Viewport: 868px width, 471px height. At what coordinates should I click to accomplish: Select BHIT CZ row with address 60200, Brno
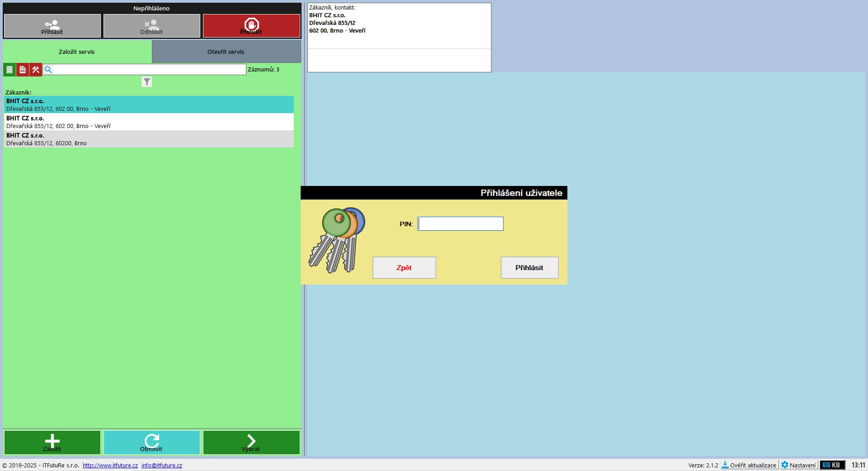coord(149,139)
